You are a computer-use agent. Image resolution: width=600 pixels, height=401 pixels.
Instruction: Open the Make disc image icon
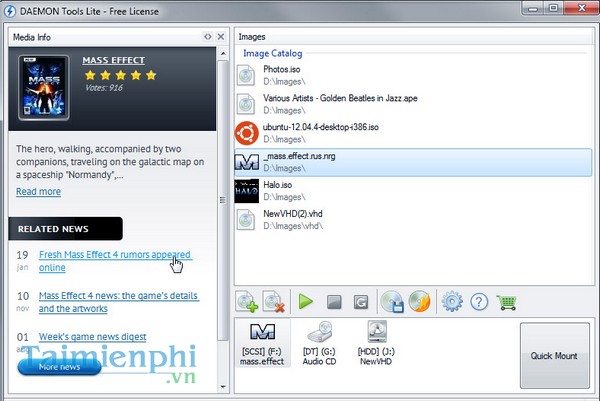tap(392, 302)
